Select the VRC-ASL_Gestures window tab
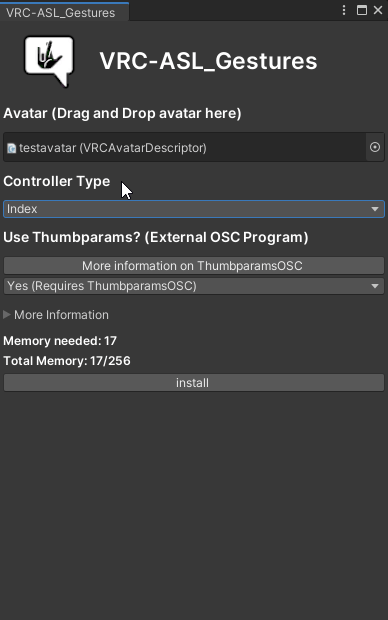 (61, 13)
